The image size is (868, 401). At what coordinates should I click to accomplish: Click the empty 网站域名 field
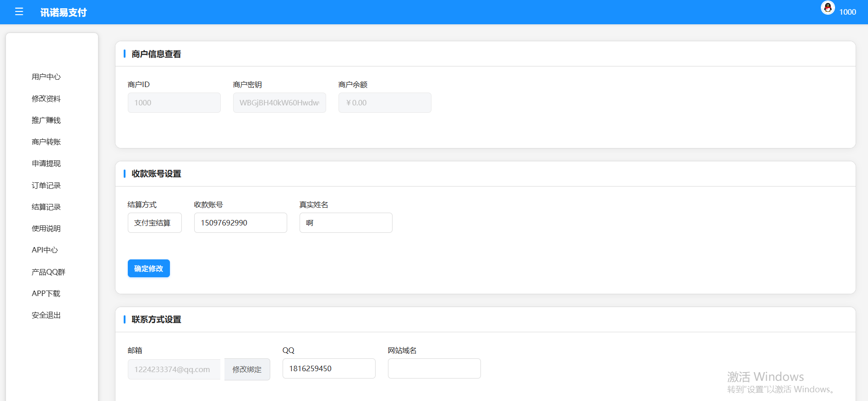click(x=434, y=368)
